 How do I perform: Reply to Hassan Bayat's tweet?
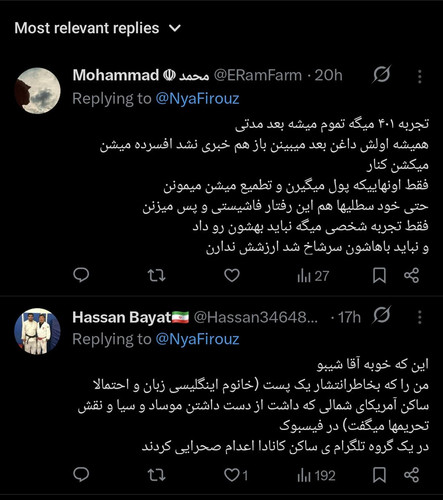click(81, 475)
